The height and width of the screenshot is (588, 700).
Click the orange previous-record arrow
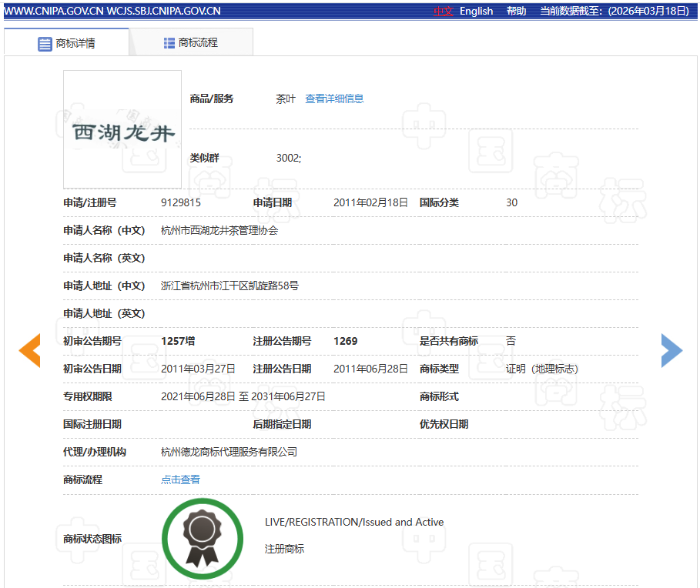coord(30,351)
